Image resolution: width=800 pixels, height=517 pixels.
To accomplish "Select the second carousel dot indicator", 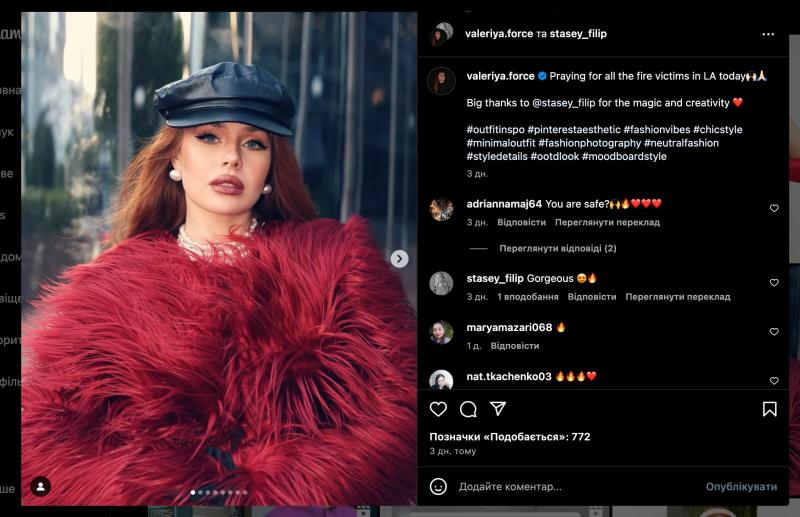I will [x=201, y=493].
